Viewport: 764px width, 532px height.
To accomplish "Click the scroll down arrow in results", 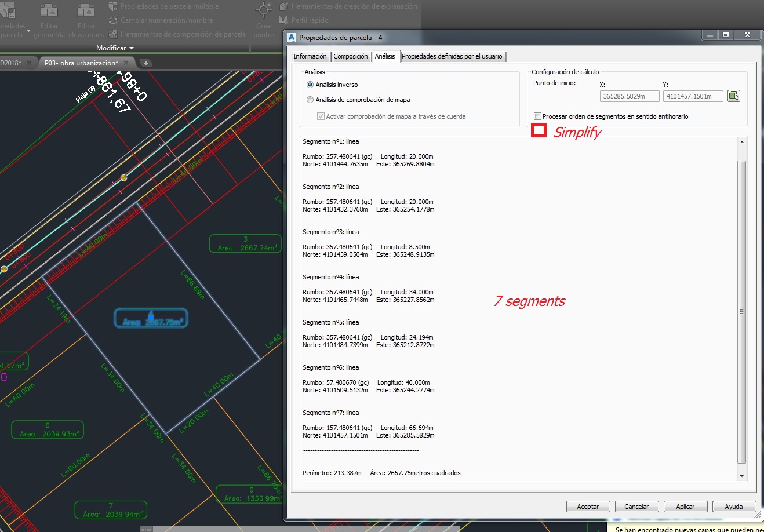I will point(741,476).
